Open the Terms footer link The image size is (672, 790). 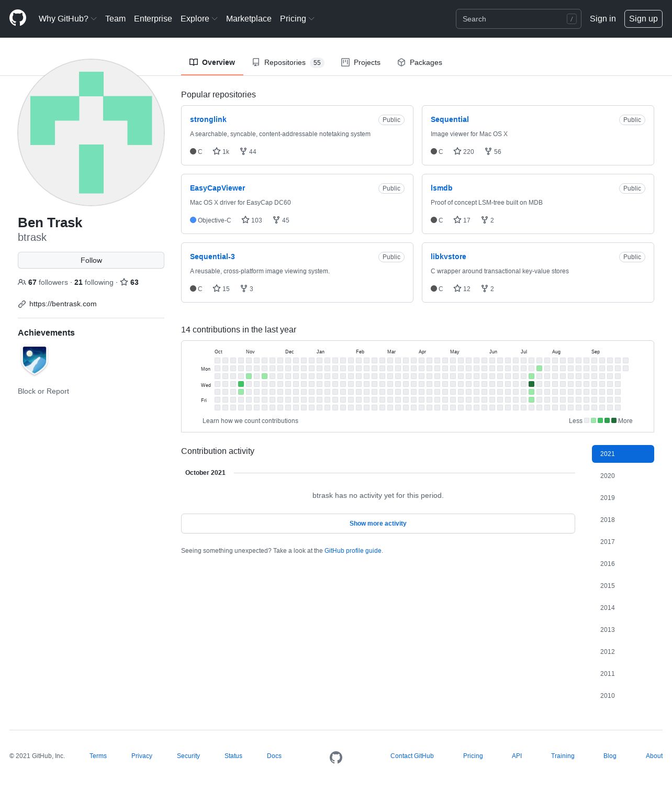(98, 756)
